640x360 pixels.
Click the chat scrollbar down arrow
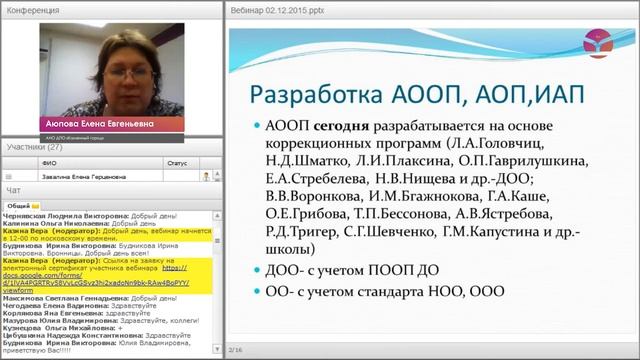pos(217,349)
